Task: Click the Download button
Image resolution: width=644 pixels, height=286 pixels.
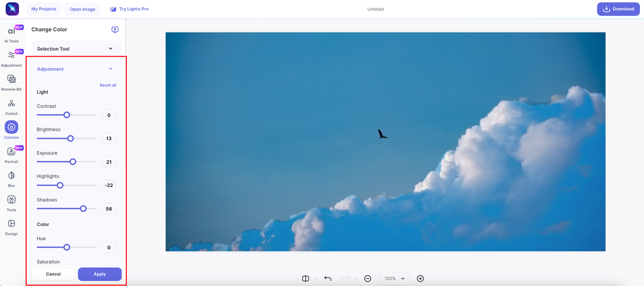Action: (x=618, y=9)
